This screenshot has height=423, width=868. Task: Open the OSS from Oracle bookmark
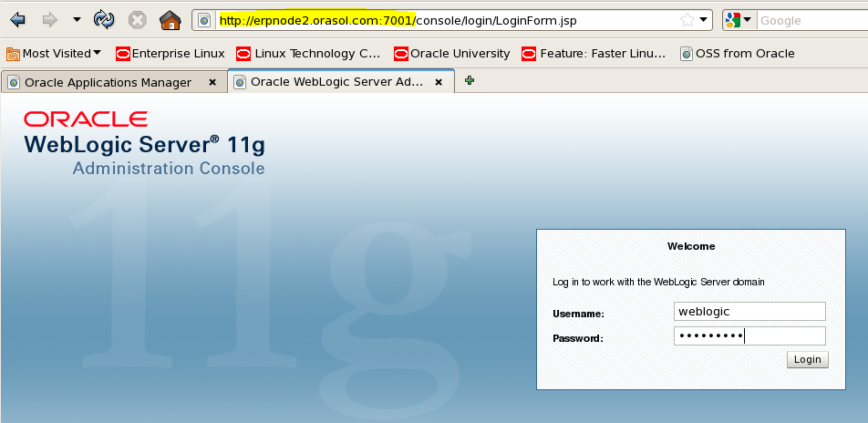click(x=738, y=54)
